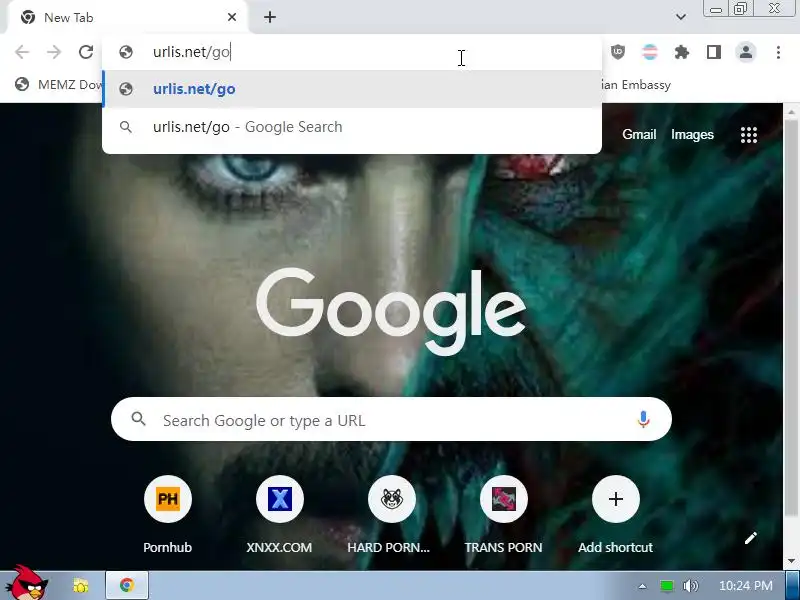Open the Images link
Viewport: 800px width, 600px height.
point(692,134)
